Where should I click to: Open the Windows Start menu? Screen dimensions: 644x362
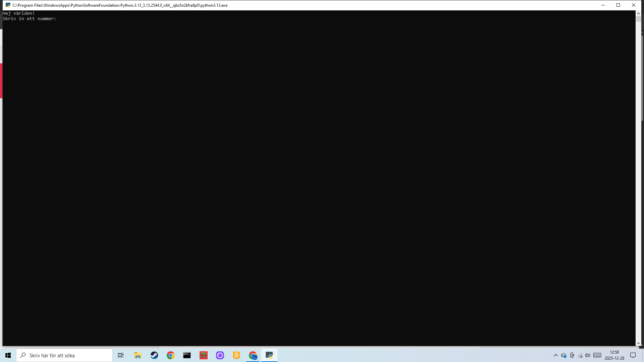coord(8,355)
